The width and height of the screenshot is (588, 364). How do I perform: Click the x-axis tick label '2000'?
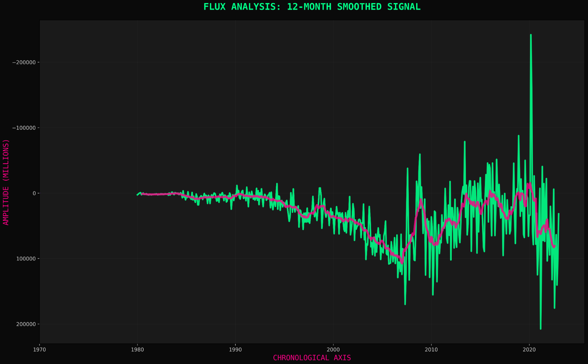coord(333,350)
